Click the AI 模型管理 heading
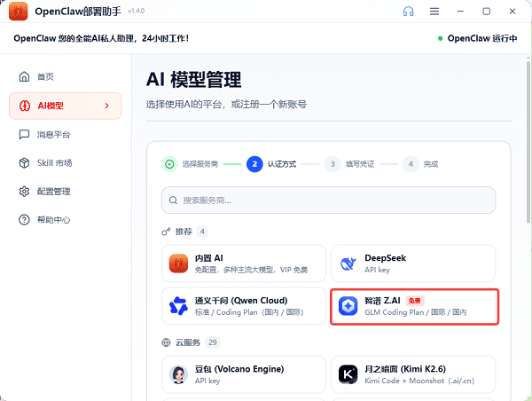 (193, 80)
